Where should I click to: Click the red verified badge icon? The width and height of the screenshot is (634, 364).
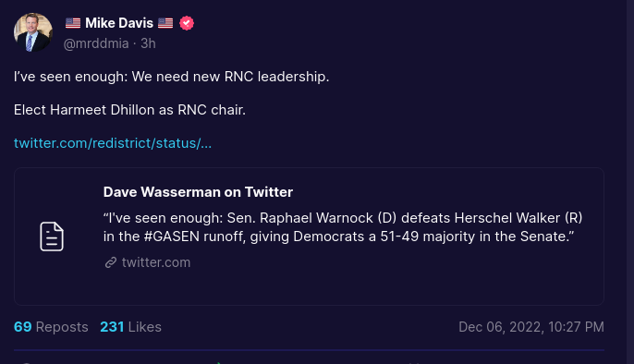click(x=187, y=23)
